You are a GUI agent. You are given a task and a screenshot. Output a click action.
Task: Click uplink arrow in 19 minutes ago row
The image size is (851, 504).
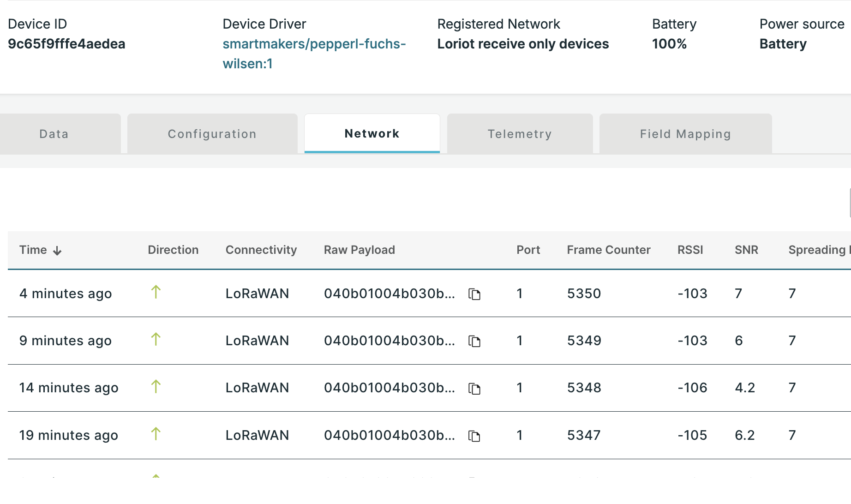[156, 434]
